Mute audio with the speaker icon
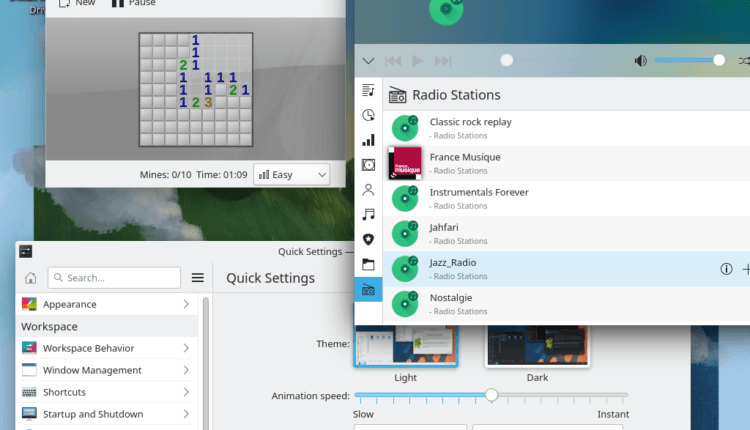This screenshot has height=430, width=750. click(640, 61)
